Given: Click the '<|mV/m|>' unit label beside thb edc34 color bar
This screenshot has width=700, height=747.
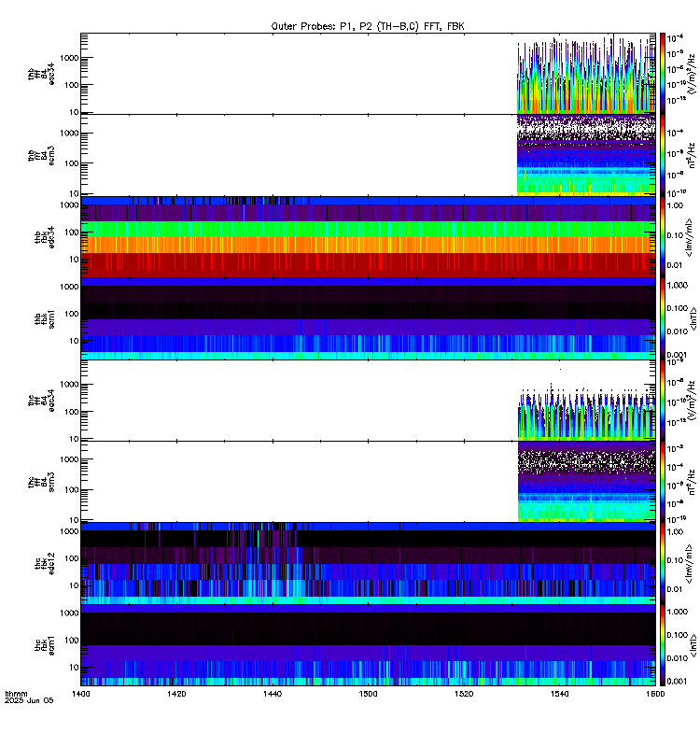Looking at the screenshot, I should coord(691,237).
